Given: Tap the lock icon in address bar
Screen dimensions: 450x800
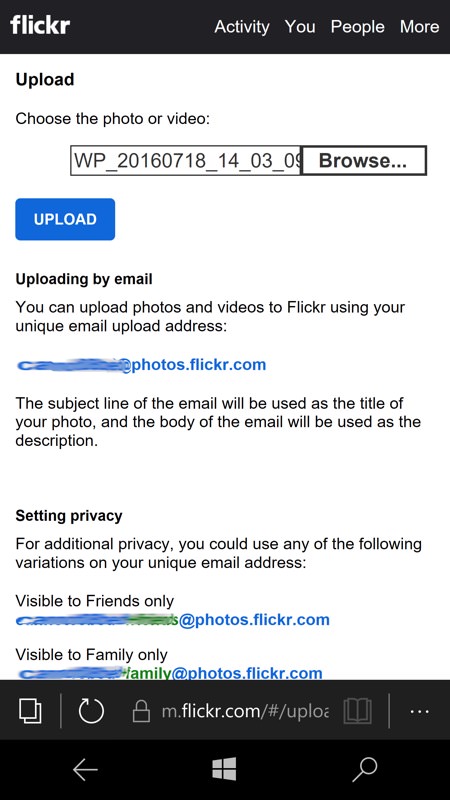Looking at the screenshot, I should (141, 710).
